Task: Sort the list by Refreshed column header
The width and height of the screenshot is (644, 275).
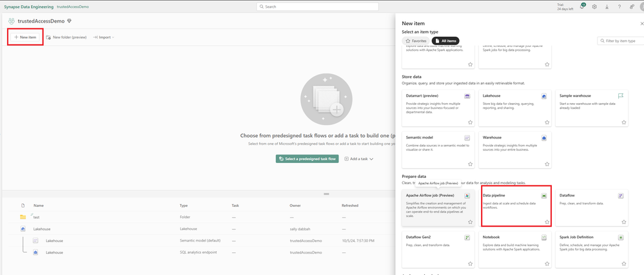Action: coord(350,205)
